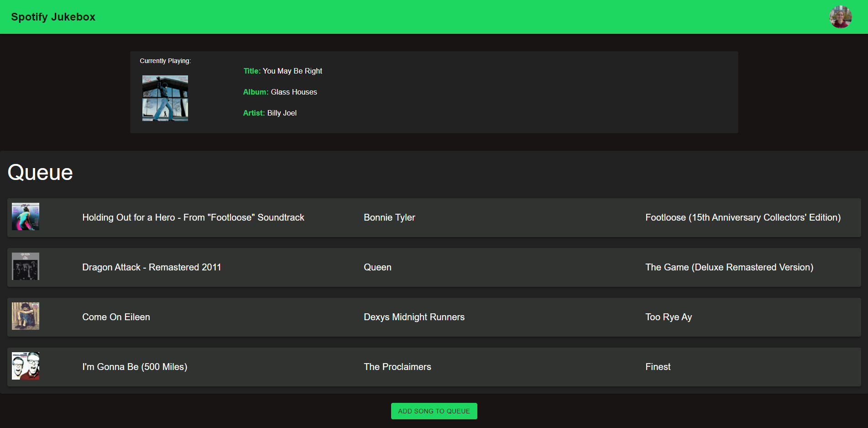The image size is (868, 428).
Task: Select the Holding Out for a Hero queue entry
Action: (434, 217)
